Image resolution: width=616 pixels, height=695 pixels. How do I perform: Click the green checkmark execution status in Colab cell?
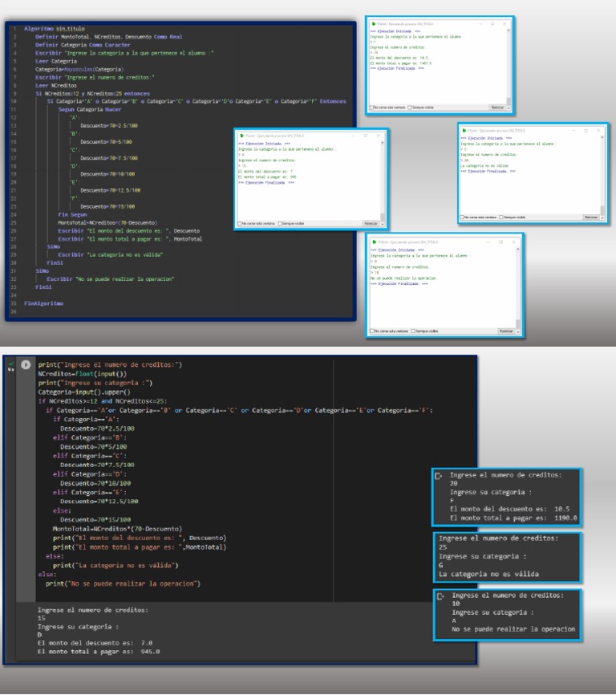[10, 364]
